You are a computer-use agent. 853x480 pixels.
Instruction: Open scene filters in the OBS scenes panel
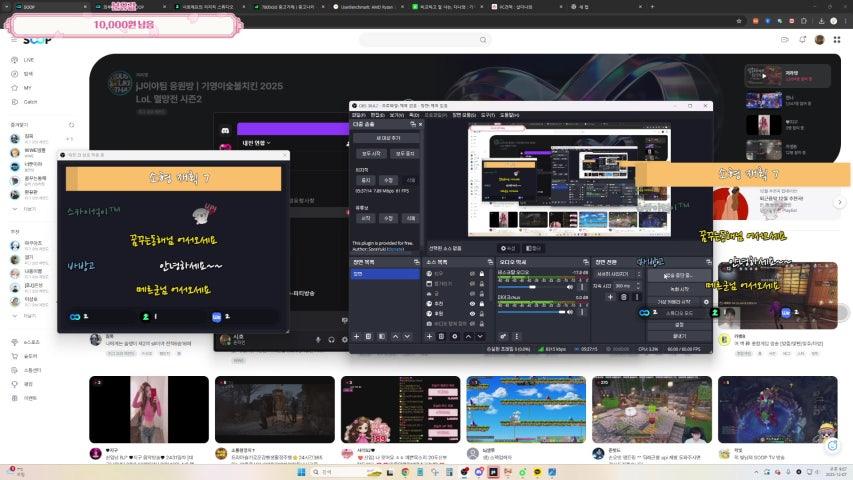(x=381, y=336)
